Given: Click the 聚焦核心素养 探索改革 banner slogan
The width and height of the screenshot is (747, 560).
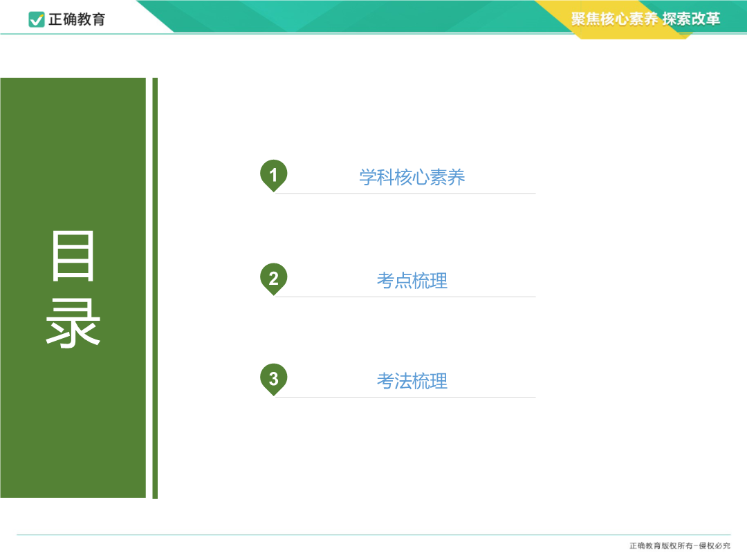Looking at the screenshot, I should click(x=645, y=19).
